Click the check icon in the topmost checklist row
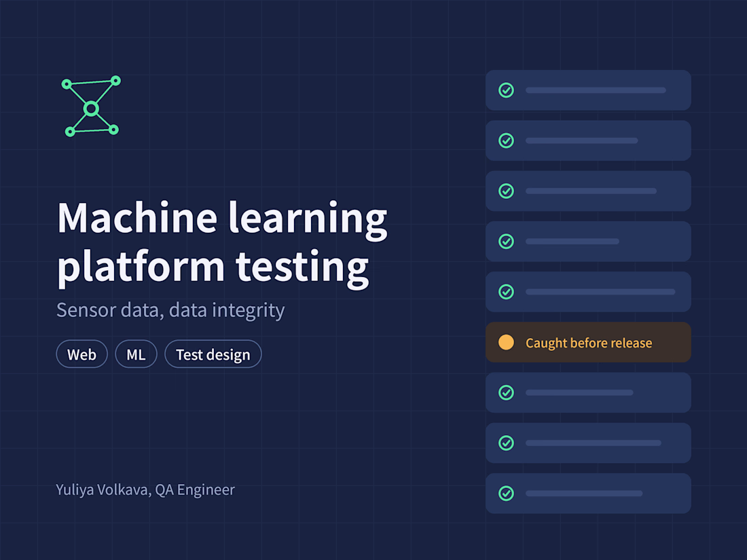The image size is (747, 560). (x=506, y=90)
